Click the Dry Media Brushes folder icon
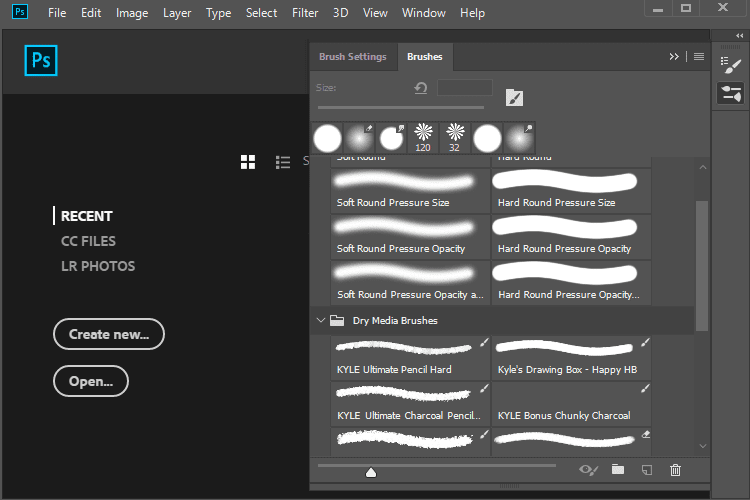The height and width of the screenshot is (500, 750). 337,320
